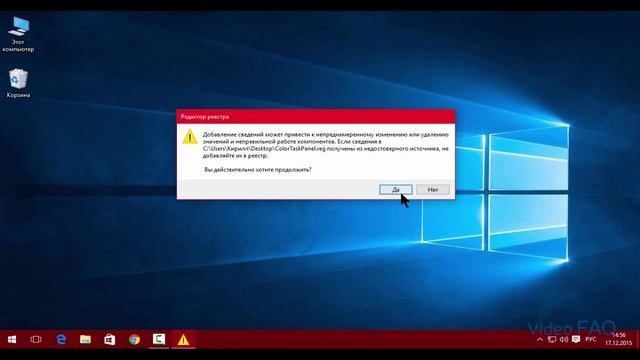Open Task View on the taskbar
640x360 pixels.
pyautogui.click(x=36, y=340)
